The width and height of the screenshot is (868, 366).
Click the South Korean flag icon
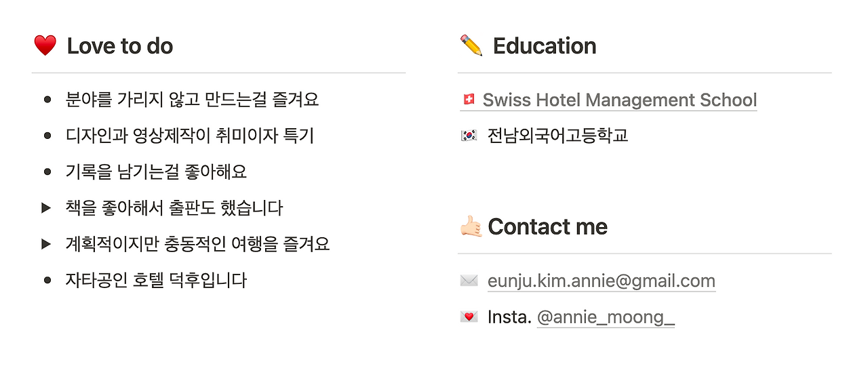[x=469, y=136]
